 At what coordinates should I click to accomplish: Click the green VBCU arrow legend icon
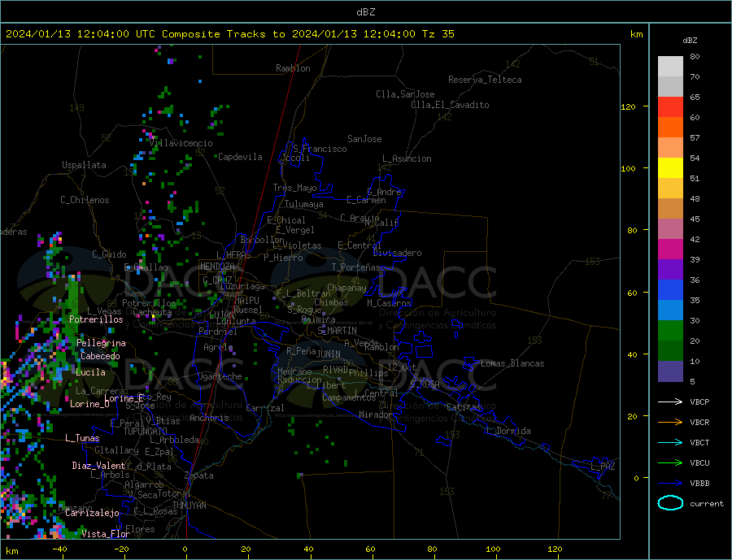(x=670, y=462)
